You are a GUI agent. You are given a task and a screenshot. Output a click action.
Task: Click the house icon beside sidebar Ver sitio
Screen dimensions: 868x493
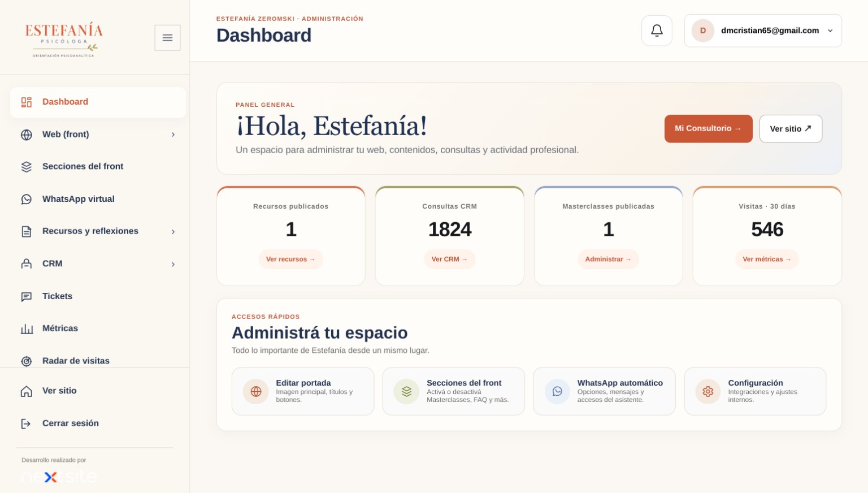pos(27,391)
